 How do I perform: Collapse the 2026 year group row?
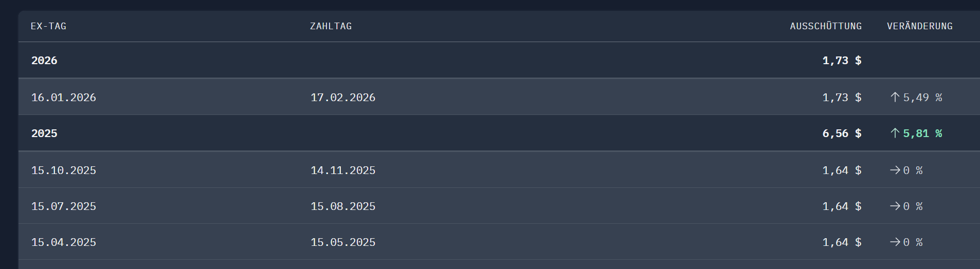44,61
